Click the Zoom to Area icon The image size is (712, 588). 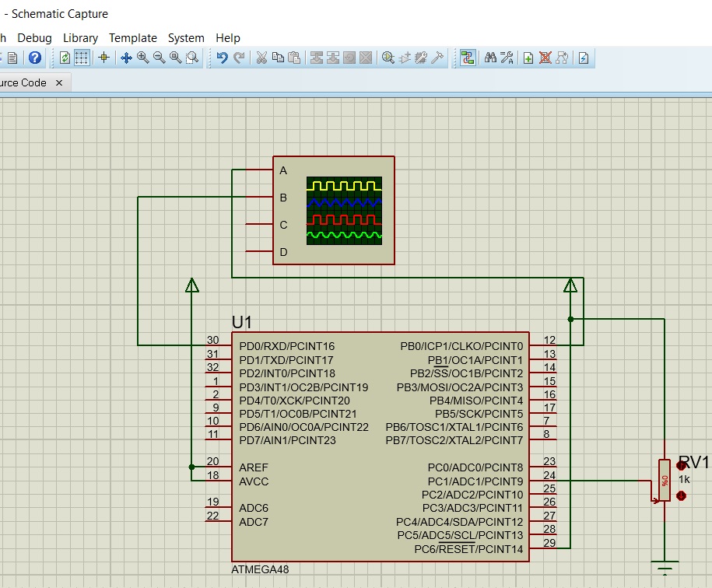[192, 58]
